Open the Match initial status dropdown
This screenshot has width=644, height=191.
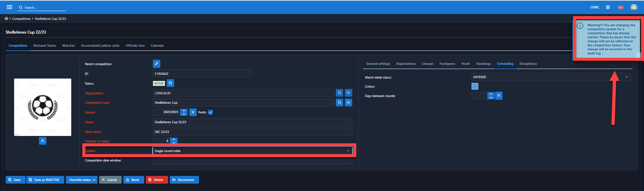point(627,77)
